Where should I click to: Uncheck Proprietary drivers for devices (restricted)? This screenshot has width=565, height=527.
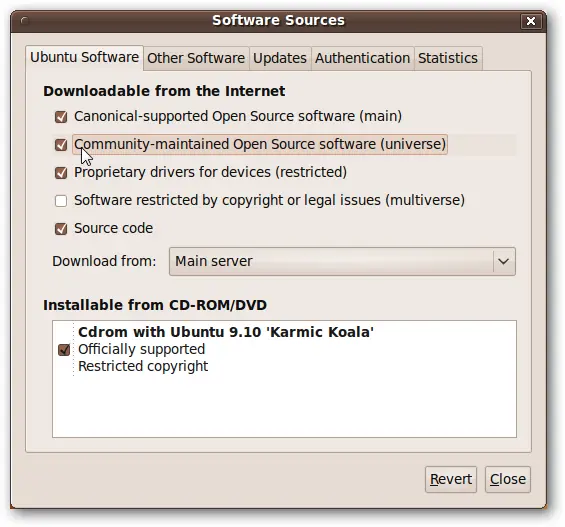click(61, 173)
